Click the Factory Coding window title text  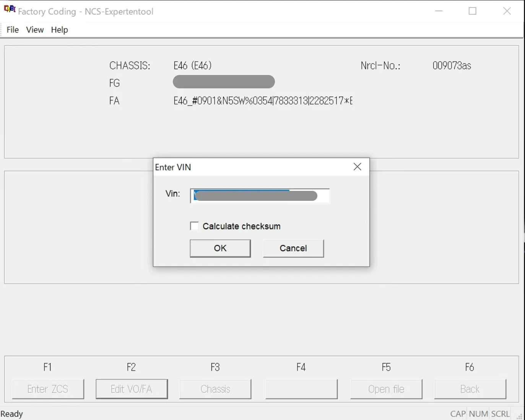pyautogui.click(x=86, y=11)
